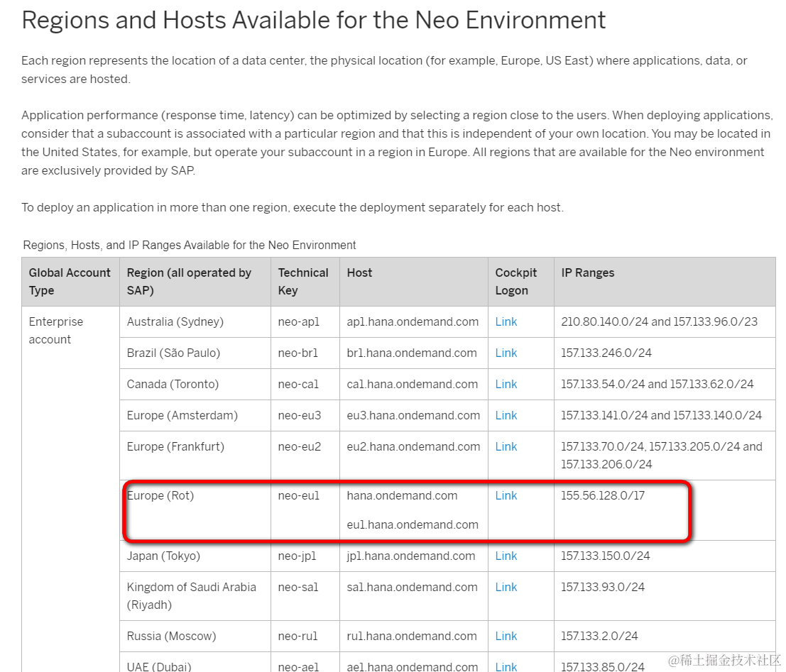Click the 'Cockpit Logon' column header
Screen dimensions: 786x672
521,282
